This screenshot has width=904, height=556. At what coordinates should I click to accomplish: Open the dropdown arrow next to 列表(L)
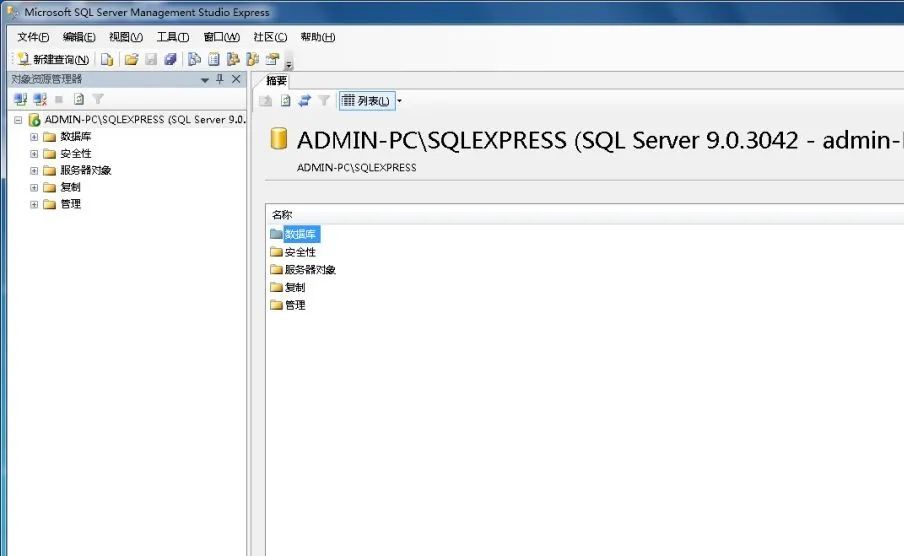[x=400, y=101]
